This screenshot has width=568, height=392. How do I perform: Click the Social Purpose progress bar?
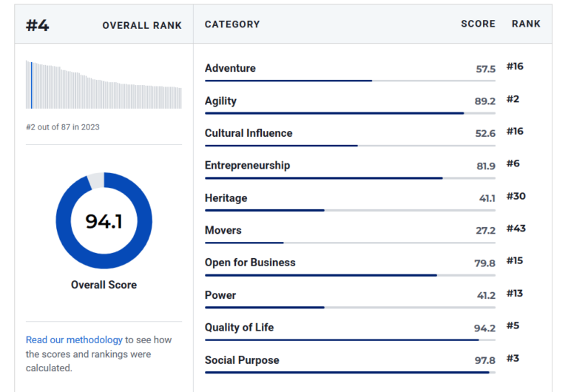[350, 373]
